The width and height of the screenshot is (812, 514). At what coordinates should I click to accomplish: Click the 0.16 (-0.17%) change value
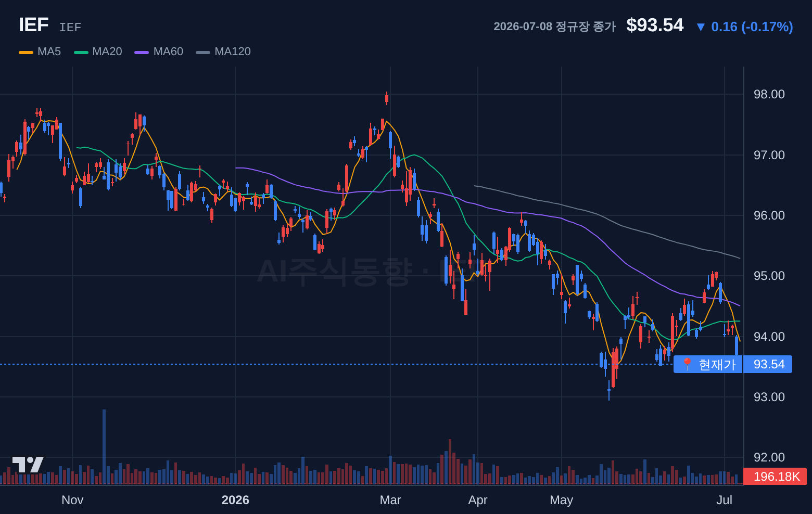click(x=752, y=27)
